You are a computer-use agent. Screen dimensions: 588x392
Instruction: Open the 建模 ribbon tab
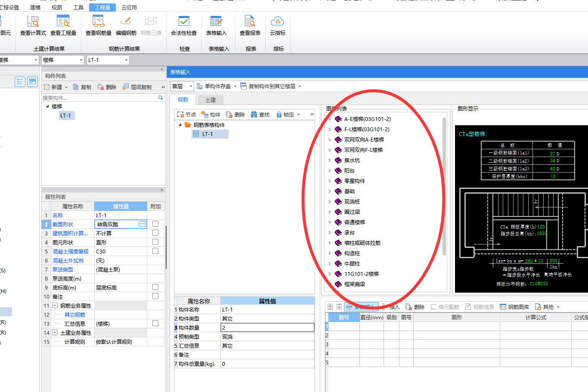click(35, 7)
